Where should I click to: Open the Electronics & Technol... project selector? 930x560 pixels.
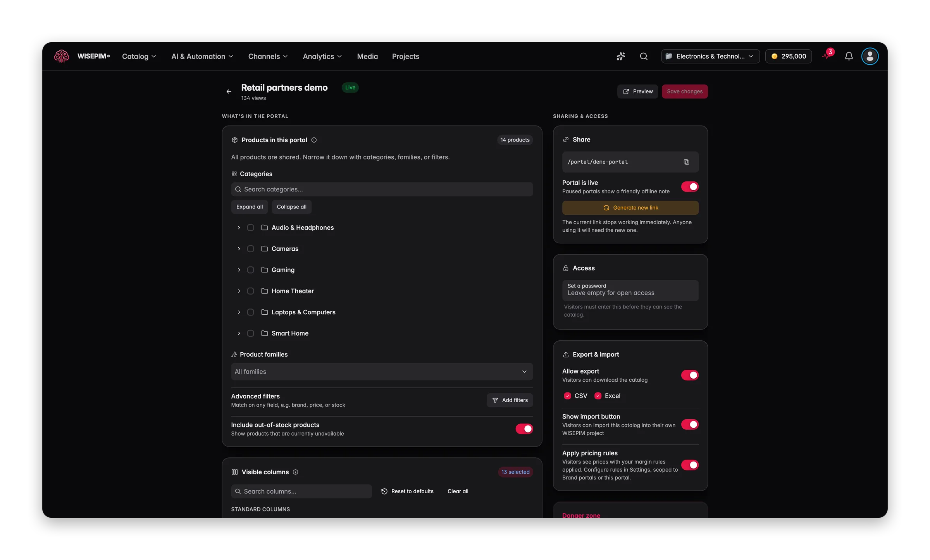pyautogui.click(x=710, y=56)
